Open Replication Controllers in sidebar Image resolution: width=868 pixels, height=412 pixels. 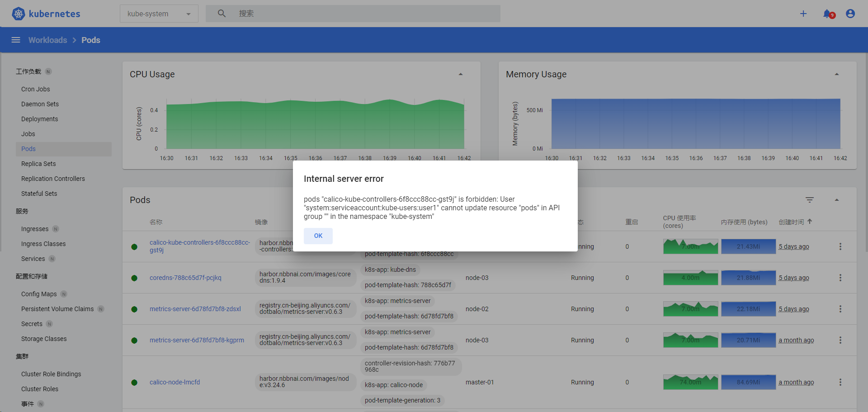53,179
